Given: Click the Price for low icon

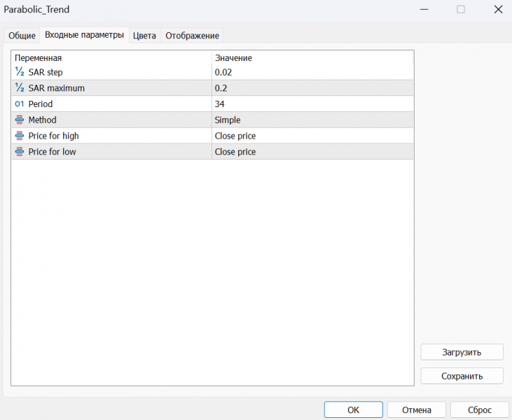Looking at the screenshot, I should pyautogui.click(x=19, y=152).
